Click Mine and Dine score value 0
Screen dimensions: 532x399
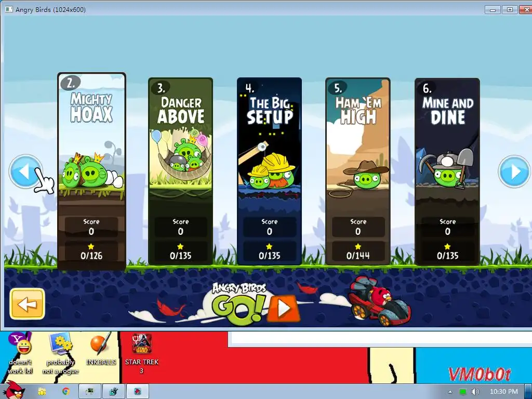point(447,231)
